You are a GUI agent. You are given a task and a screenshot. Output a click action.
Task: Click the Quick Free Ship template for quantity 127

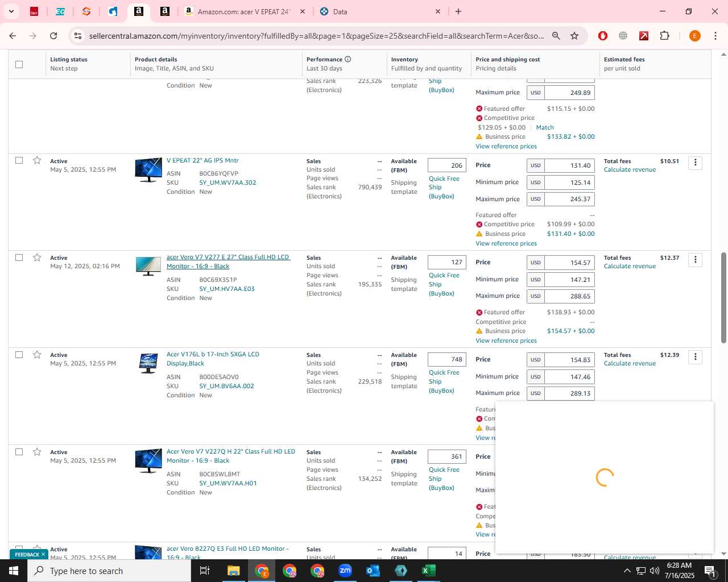(x=444, y=284)
